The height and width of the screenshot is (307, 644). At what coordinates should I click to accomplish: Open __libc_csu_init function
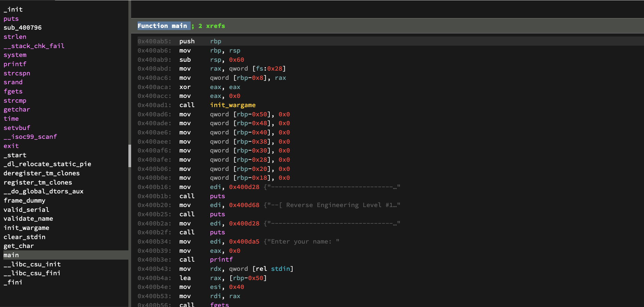pos(32,264)
